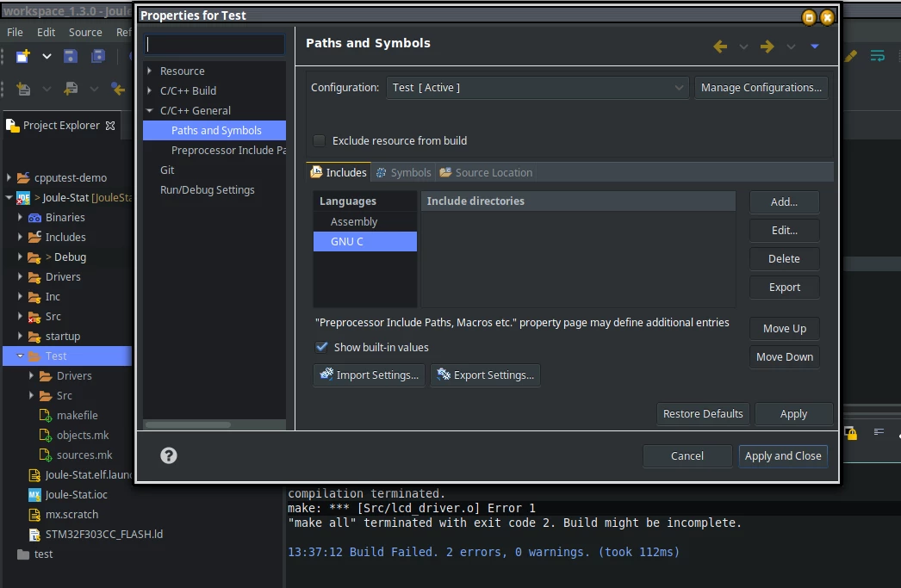
Task: Click the closed test project folder icon
Action: point(23,554)
